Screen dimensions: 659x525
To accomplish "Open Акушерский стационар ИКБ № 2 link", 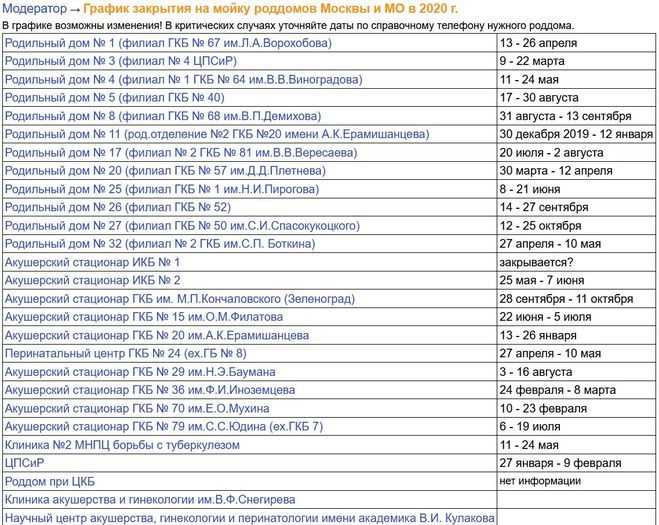I will click(92, 280).
